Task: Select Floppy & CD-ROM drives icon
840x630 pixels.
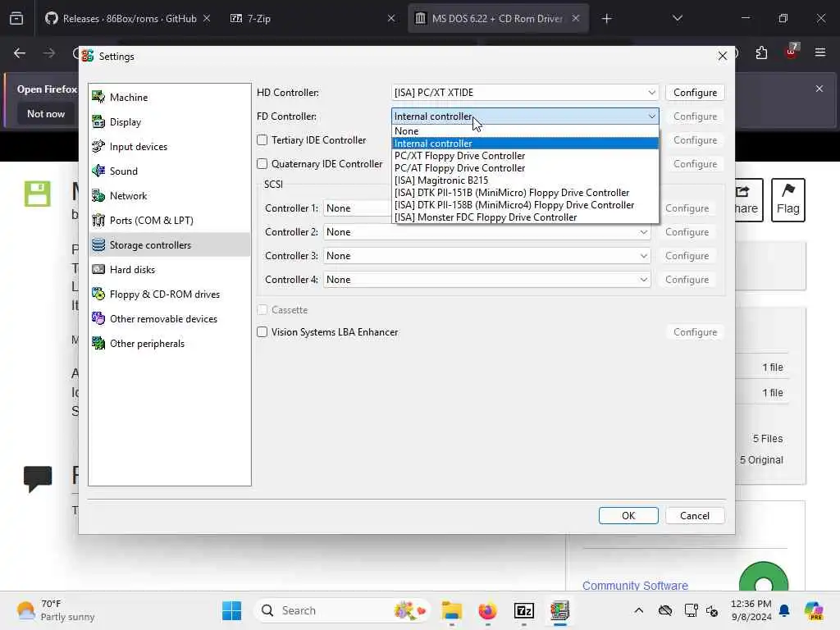Action: pos(98,294)
